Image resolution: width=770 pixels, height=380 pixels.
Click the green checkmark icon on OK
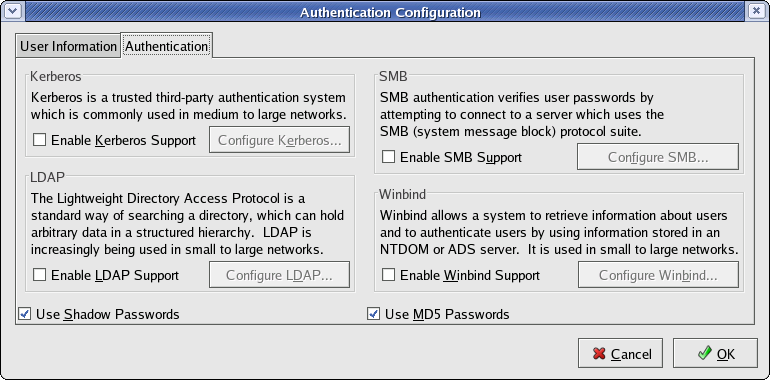705,353
